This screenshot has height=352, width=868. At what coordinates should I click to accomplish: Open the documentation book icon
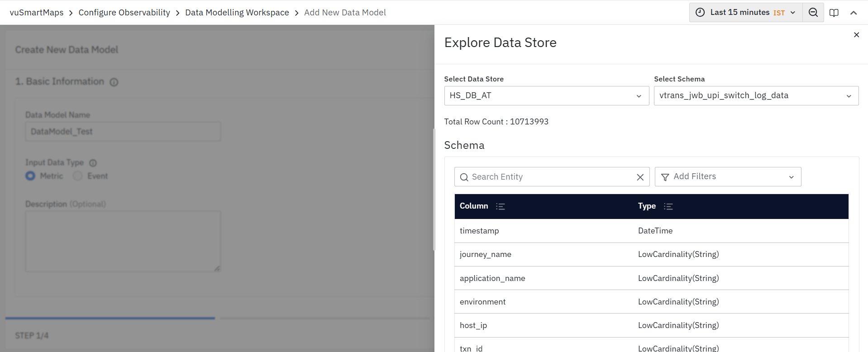pyautogui.click(x=834, y=13)
